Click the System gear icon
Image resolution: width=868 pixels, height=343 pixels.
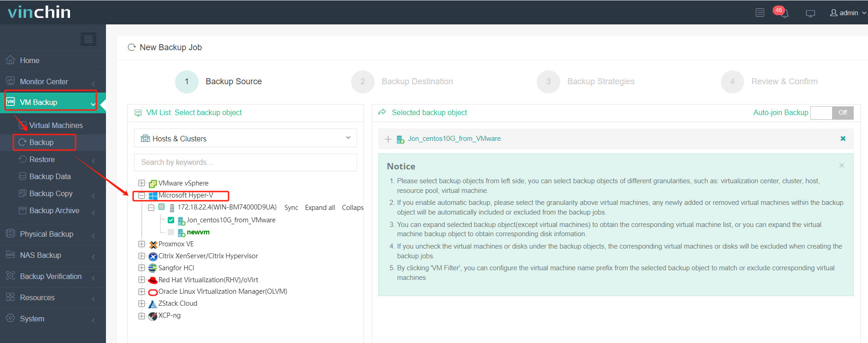click(x=10, y=318)
